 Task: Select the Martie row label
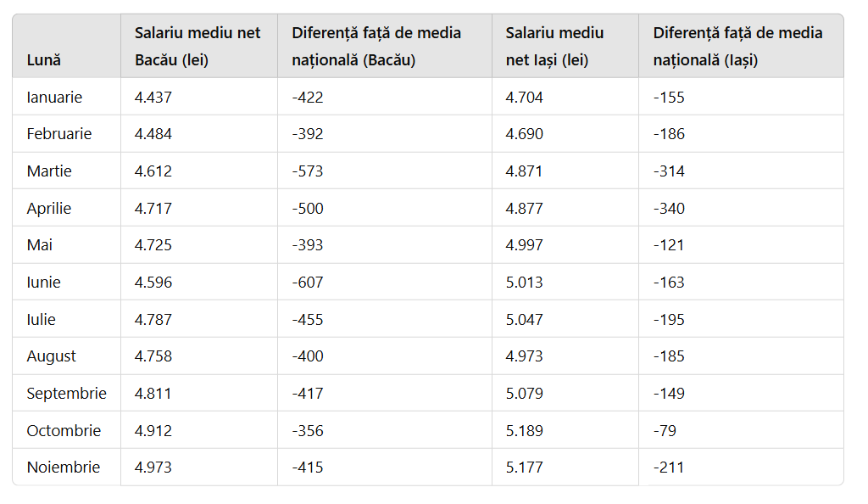(x=49, y=171)
